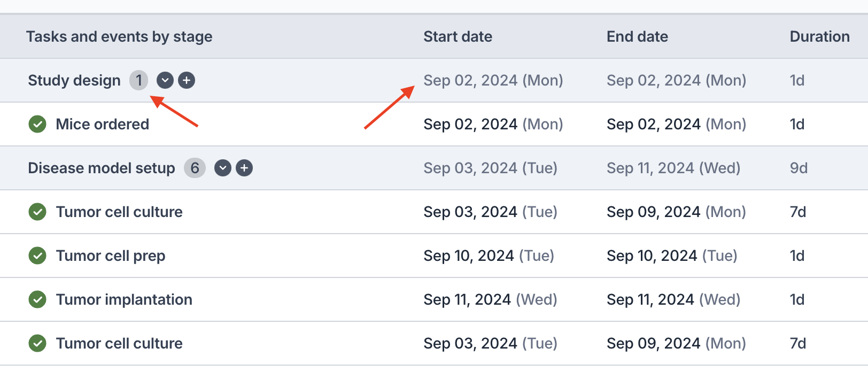
Task: Collapse the Study design stage chevron
Action: coord(165,80)
